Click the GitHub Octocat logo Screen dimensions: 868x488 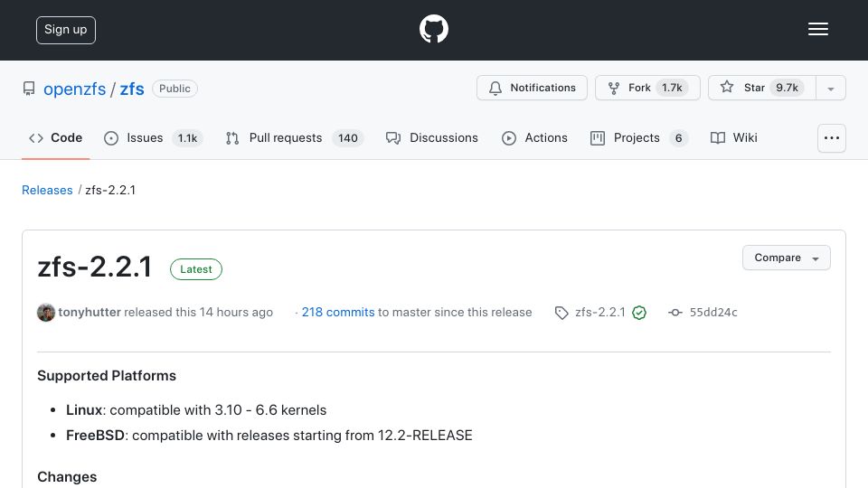(433, 29)
